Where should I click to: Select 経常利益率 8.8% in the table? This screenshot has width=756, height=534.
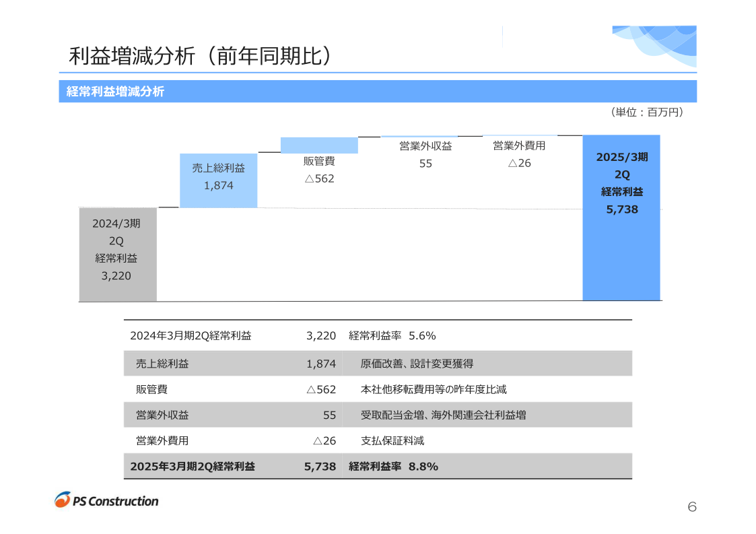[x=393, y=467]
